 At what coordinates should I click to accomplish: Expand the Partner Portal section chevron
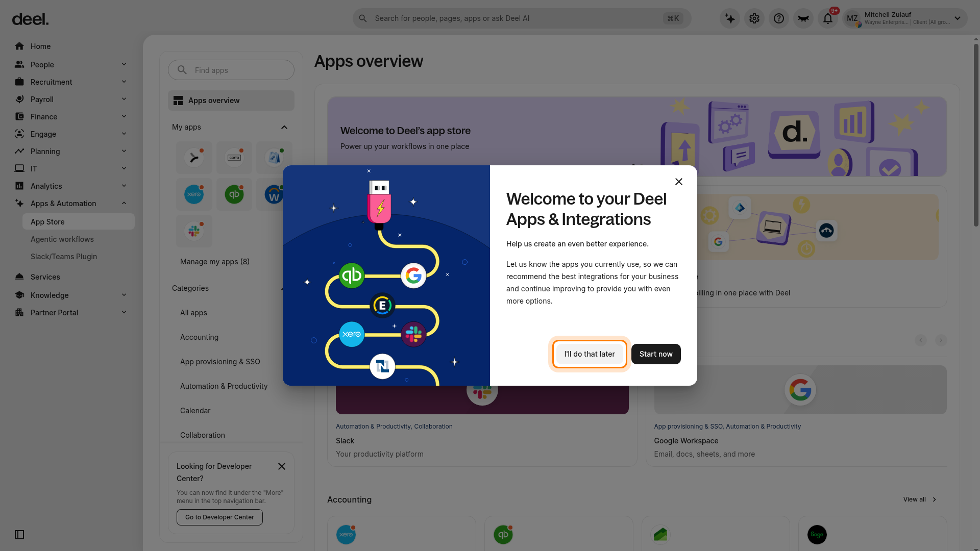124,312
